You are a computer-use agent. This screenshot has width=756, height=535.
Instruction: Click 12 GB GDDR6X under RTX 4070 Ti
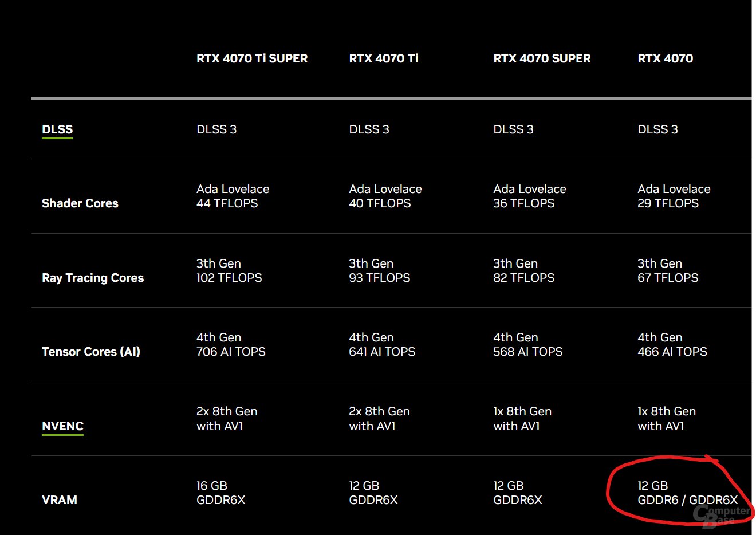pos(373,493)
